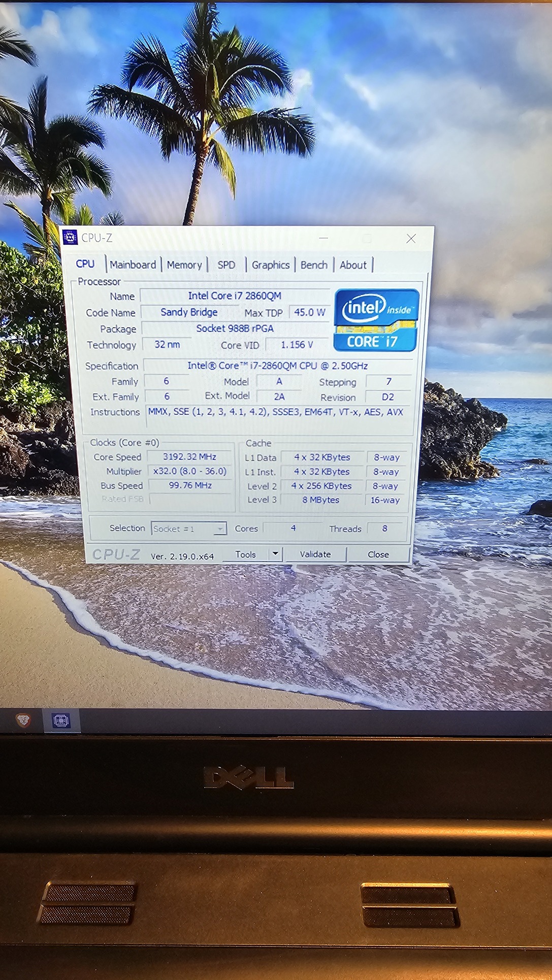Click the empty Rated FSB field
This screenshot has height=980, width=552.
[x=191, y=499]
